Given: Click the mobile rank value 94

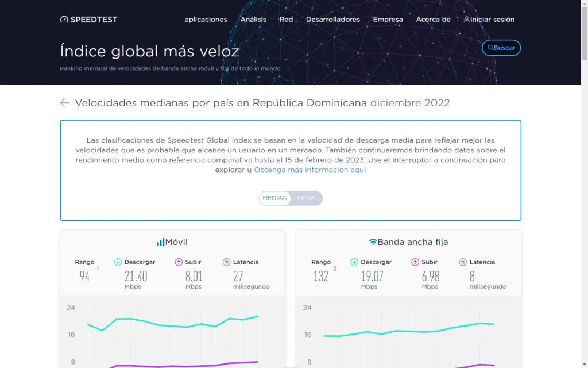Looking at the screenshot, I should point(84,277).
